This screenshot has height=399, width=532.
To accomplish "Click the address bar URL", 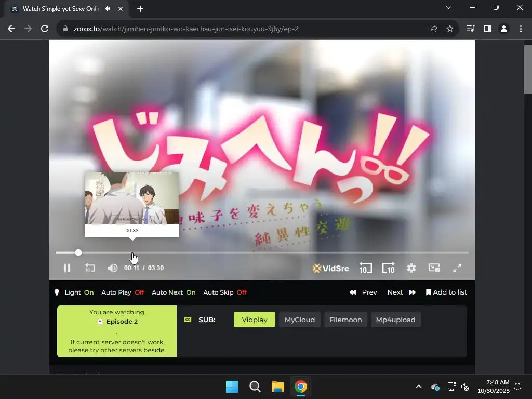I will (x=186, y=29).
